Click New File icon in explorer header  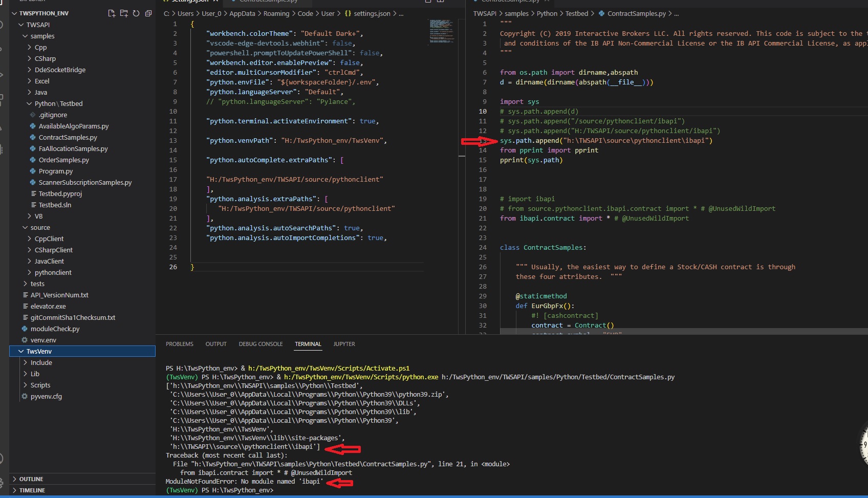(112, 13)
